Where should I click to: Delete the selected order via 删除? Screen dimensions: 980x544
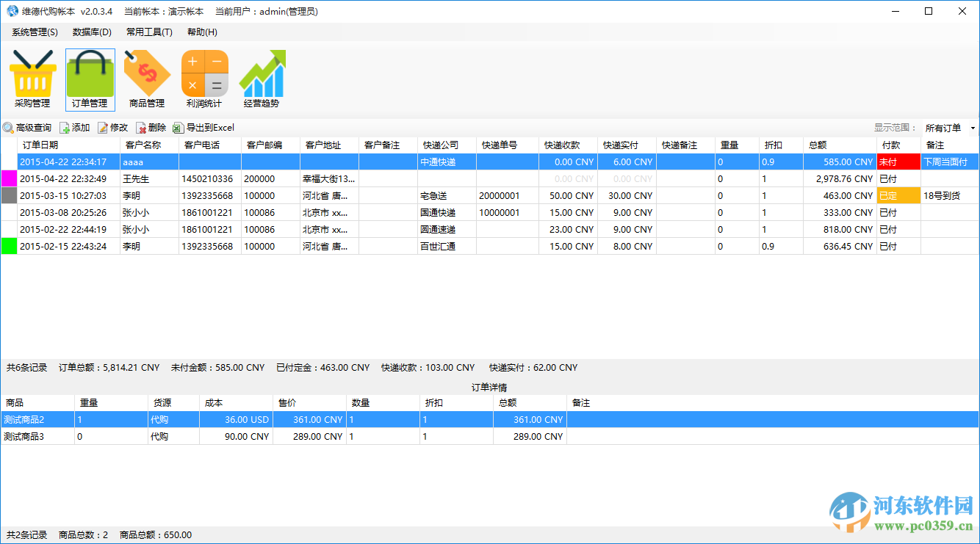tap(151, 127)
